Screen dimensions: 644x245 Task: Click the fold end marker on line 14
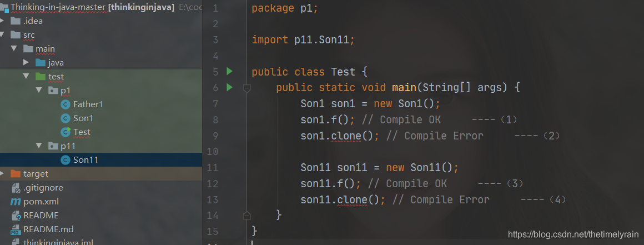[246, 215]
